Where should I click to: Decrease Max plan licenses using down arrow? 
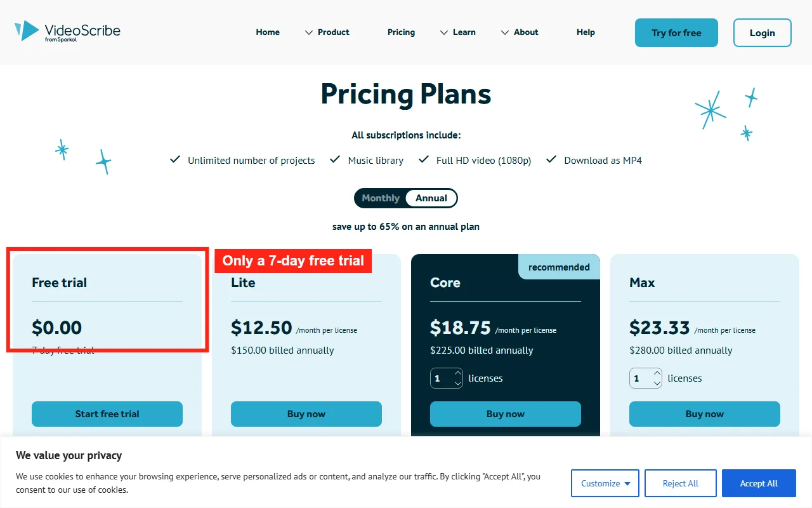coord(657,383)
